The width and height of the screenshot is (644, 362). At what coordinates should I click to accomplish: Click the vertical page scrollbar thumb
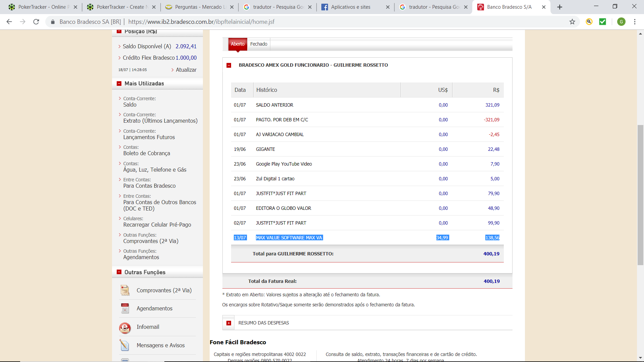640,195
